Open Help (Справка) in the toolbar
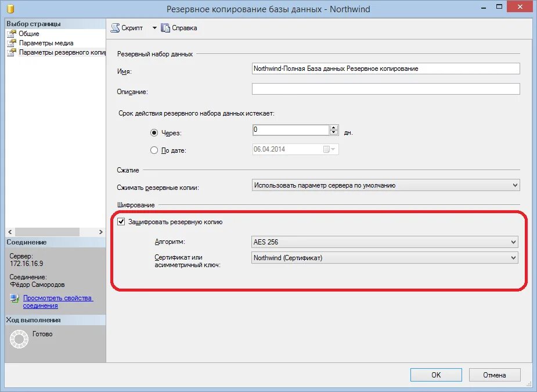 click(x=179, y=28)
